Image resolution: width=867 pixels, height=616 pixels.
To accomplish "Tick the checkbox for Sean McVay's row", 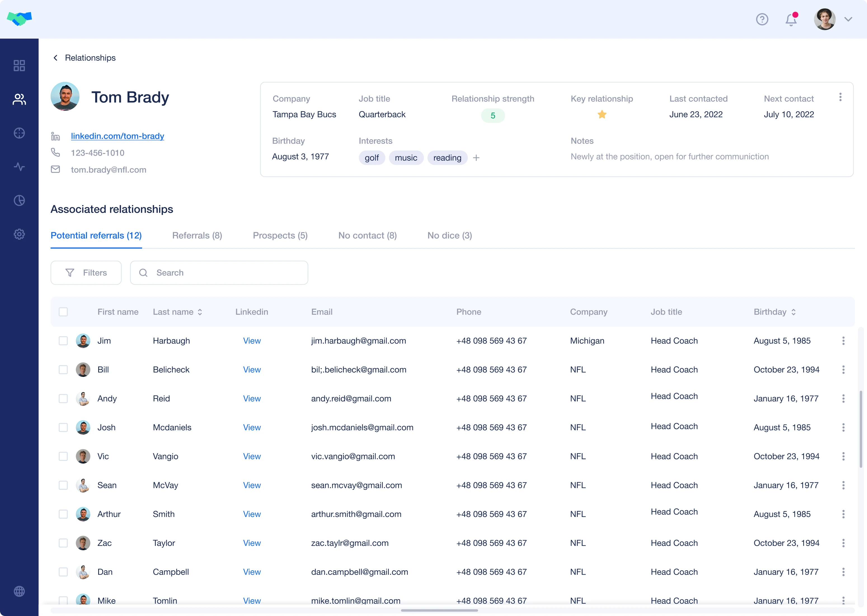I will 63,485.
